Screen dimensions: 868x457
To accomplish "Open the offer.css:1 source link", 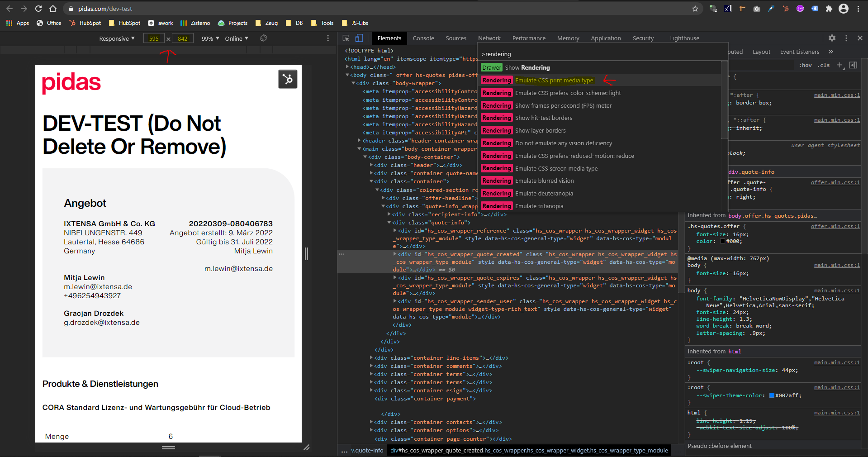I will point(835,182).
